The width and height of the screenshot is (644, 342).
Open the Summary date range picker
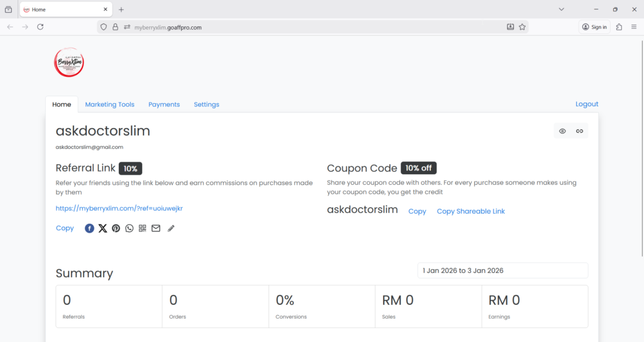point(502,270)
